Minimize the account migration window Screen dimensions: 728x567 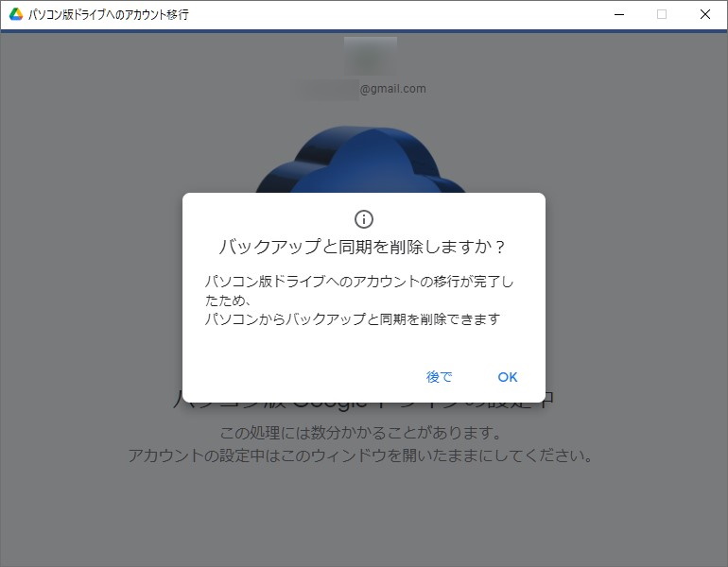619,14
